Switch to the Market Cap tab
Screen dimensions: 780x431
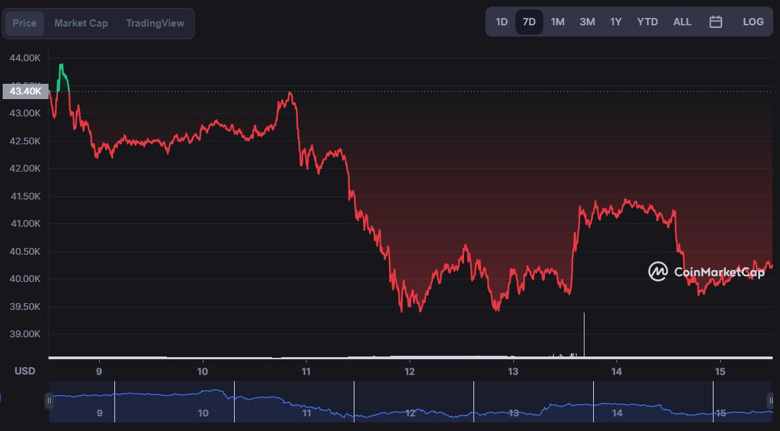[x=81, y=23]
